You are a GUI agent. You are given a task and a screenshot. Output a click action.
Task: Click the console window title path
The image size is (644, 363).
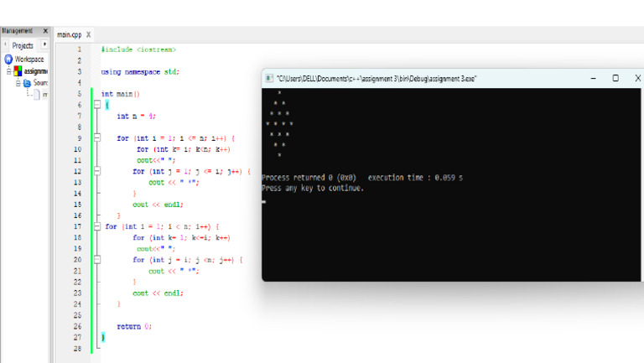pos(377,79)
